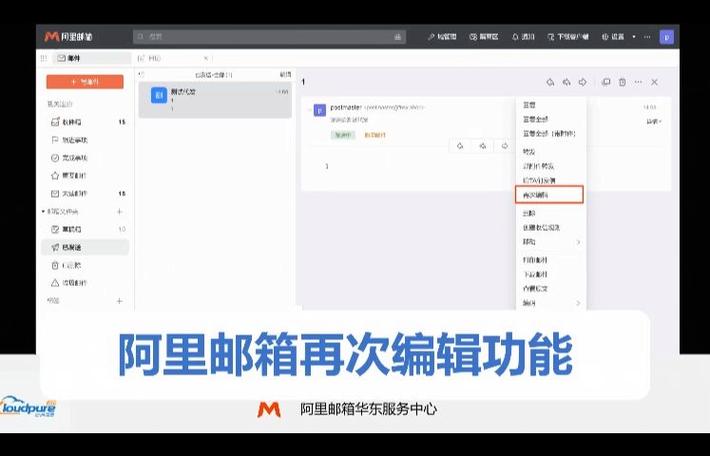Expand the details dropdown at message right

(x=653, y=121)
